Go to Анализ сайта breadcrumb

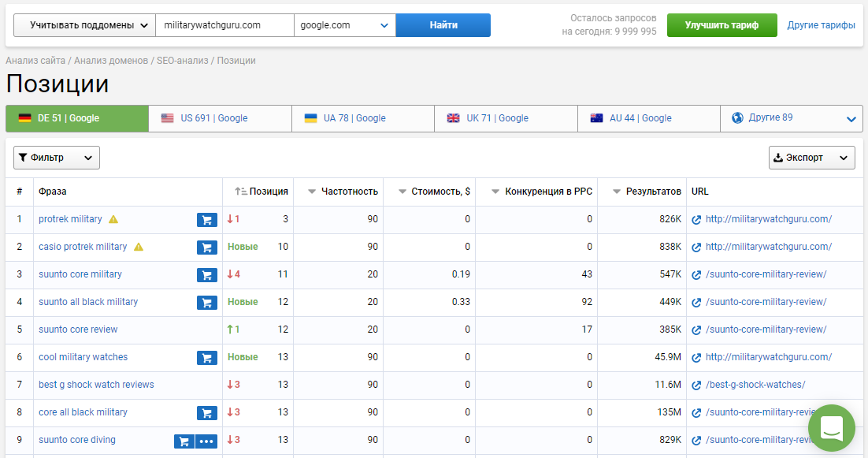[35, 61]
